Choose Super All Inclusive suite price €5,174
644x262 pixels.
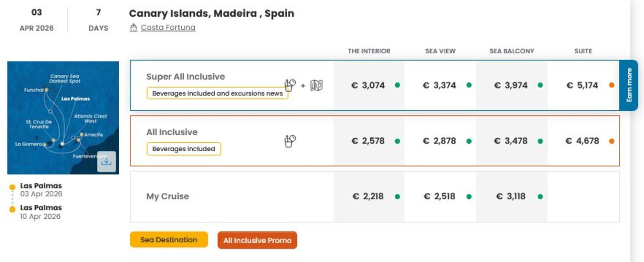[x=582, y=85]
